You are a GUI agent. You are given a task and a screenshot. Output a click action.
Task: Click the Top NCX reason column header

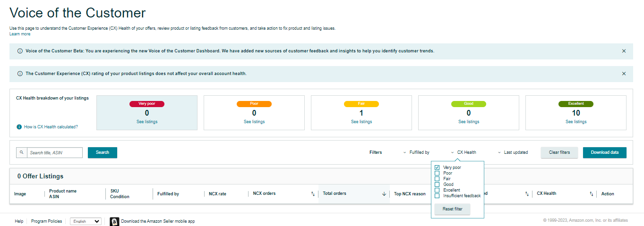410,194
